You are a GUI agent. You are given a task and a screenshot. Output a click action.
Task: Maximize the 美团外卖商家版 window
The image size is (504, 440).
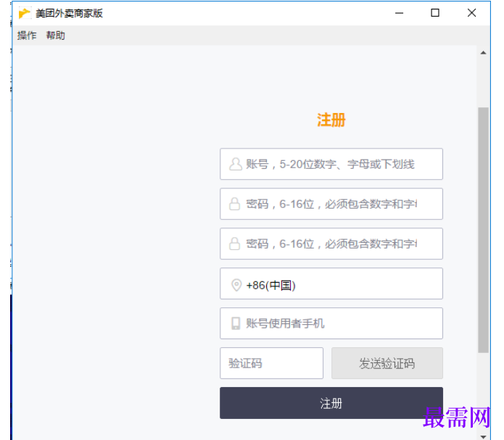click(x=435, y=13)
